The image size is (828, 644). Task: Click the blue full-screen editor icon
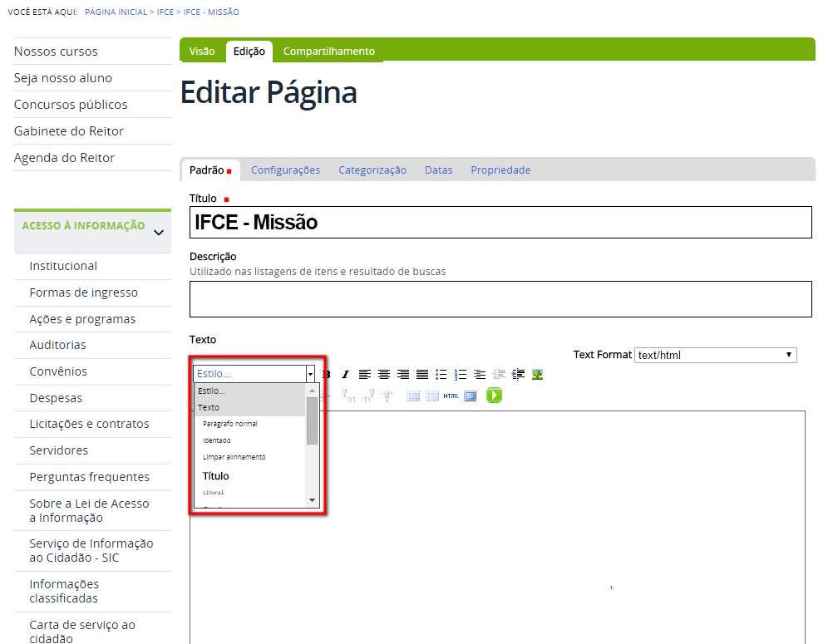click(x=470, y=396)
